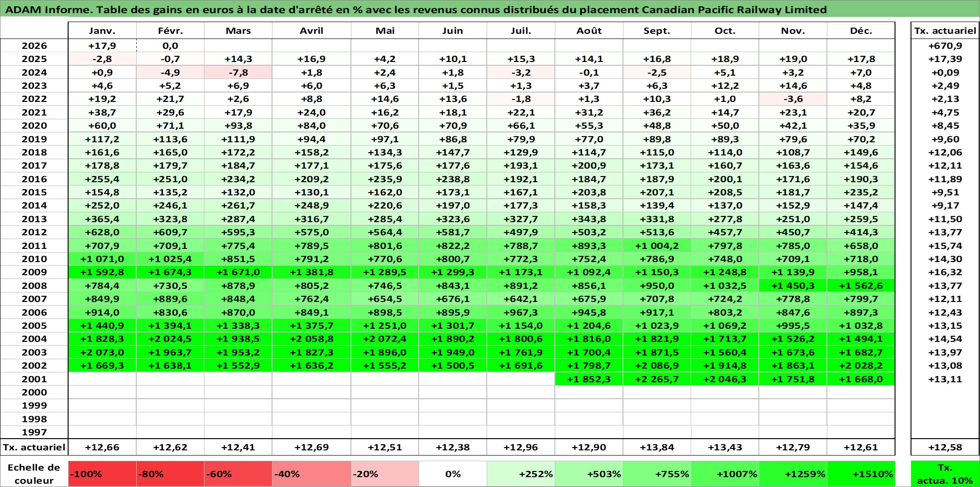Select cell +1 004,2 in 2011 row

point(657,246)
